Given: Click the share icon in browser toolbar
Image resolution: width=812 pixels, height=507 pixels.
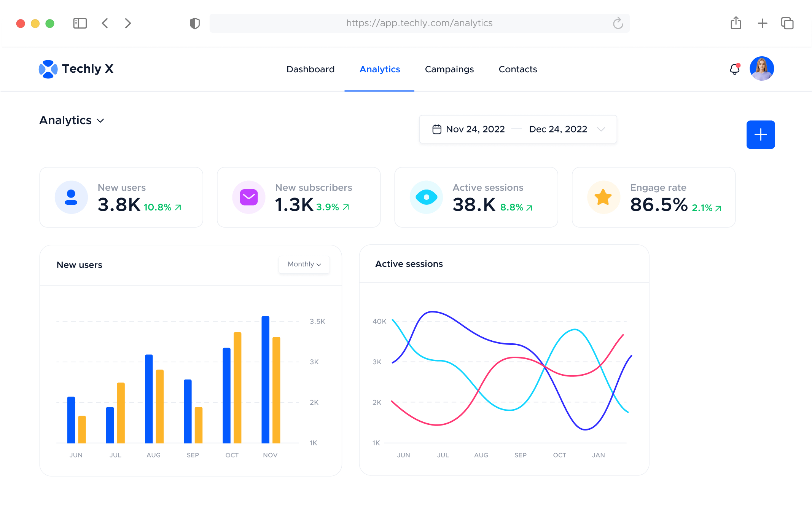Looking at the screenshot, I should [x=736, y=23].
